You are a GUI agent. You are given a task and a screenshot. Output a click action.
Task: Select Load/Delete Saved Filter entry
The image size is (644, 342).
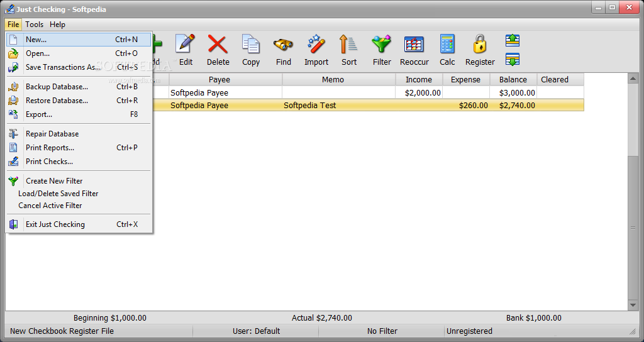pos(79,194)
